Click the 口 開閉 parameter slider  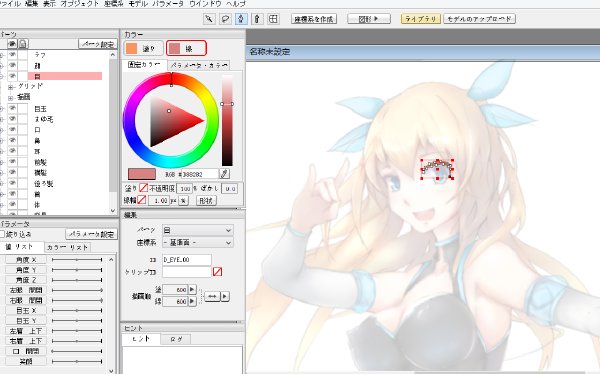point(77,351)
